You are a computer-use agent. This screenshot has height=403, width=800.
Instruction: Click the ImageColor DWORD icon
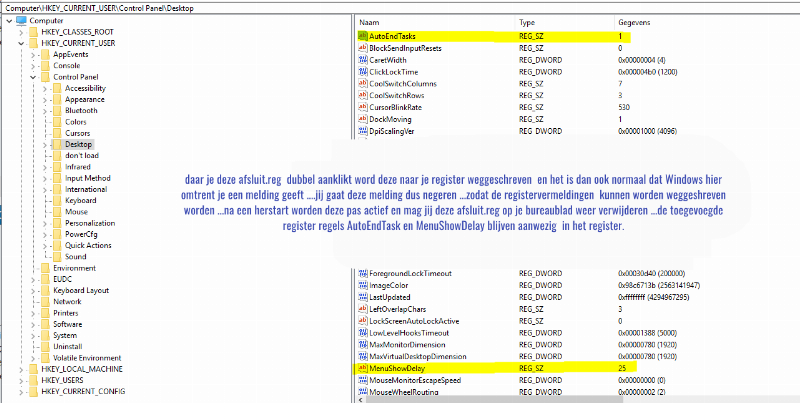pyautogui.click(x=362, y=284)
